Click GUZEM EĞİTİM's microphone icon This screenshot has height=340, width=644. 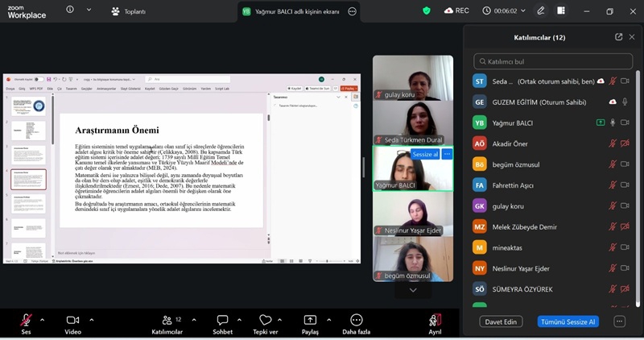click(625, 102)
